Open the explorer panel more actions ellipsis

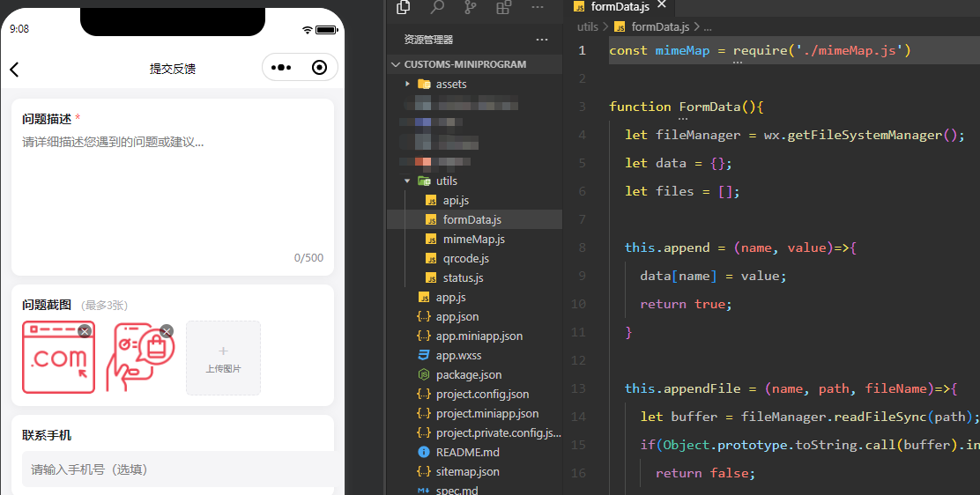[x=542, y=40]
